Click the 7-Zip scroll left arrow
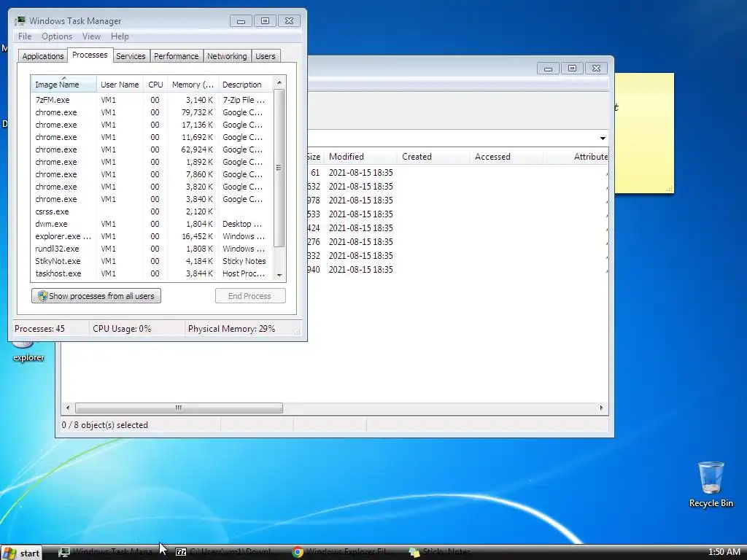This screenshot has width=747, height=560. [68, 408]
